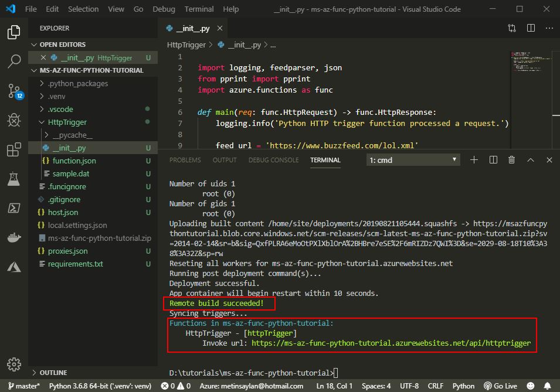This screenshot has width=560, height=392.
Task: Open requirements.txt file
Action: click(x=93, y=264)
